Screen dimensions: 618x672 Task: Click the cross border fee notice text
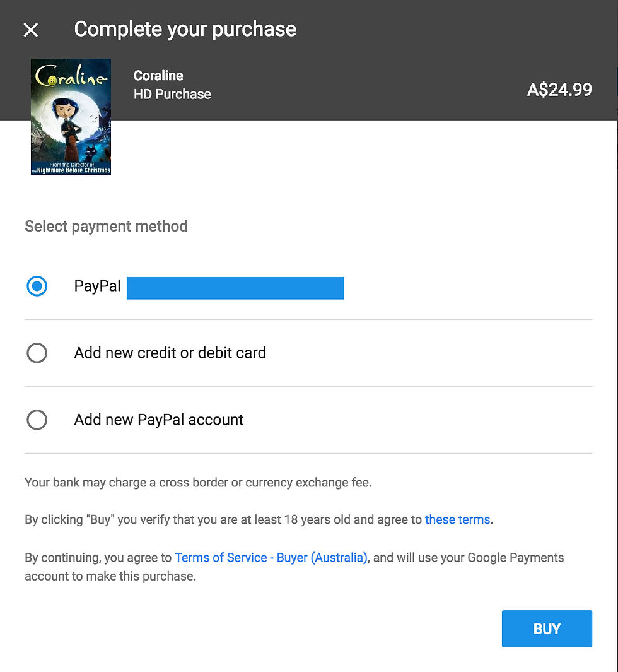198,483
